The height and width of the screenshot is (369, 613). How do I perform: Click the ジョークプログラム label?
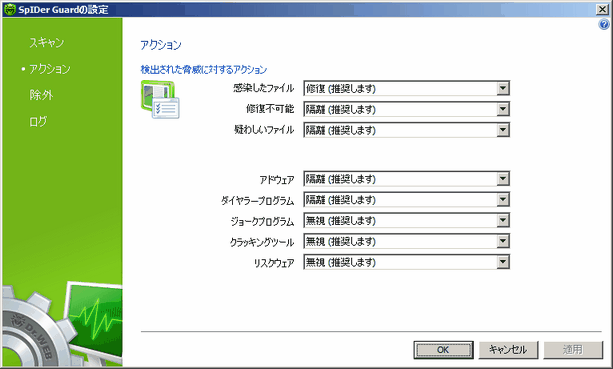point(262,221)
